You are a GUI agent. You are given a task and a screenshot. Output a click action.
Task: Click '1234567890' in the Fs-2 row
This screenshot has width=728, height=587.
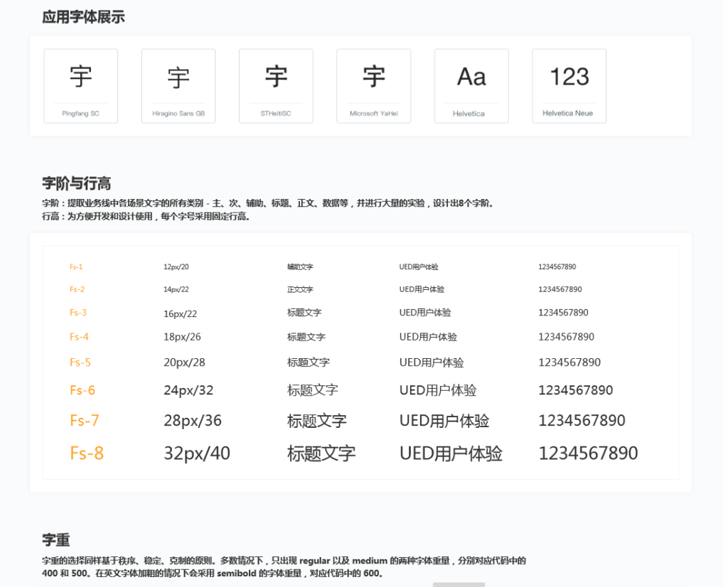(560, 289)
